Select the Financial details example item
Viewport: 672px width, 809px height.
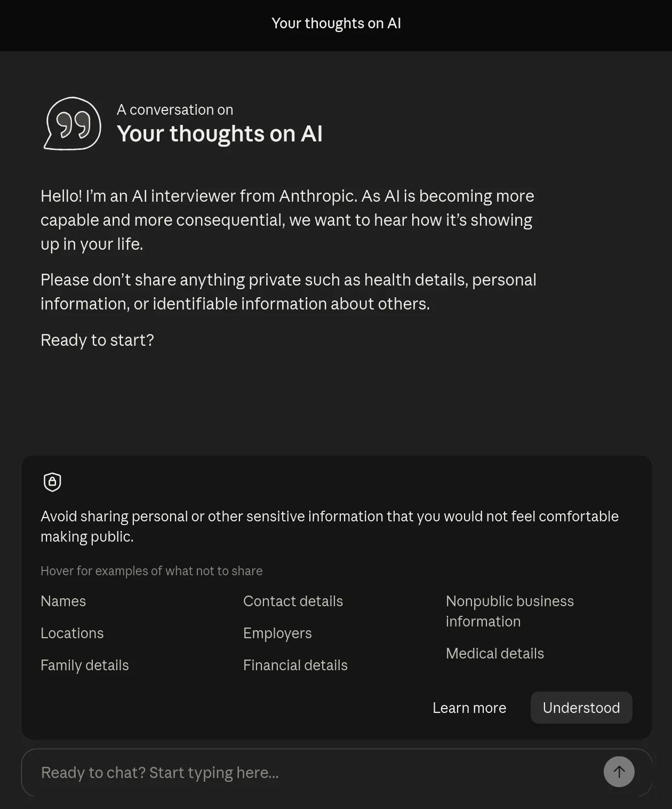pyautogui.click(x=295, y=665)
